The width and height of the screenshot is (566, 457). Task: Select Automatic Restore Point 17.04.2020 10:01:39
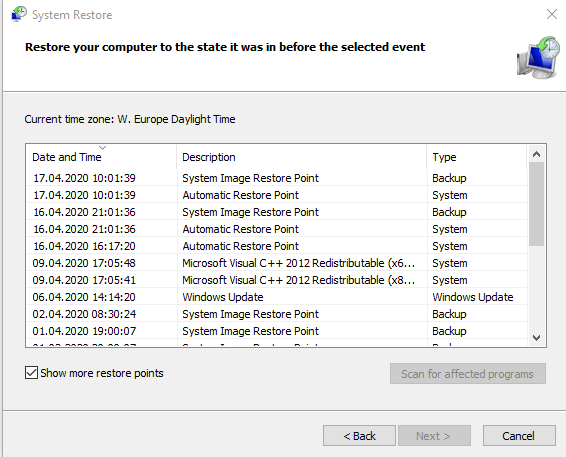point(277,195)
